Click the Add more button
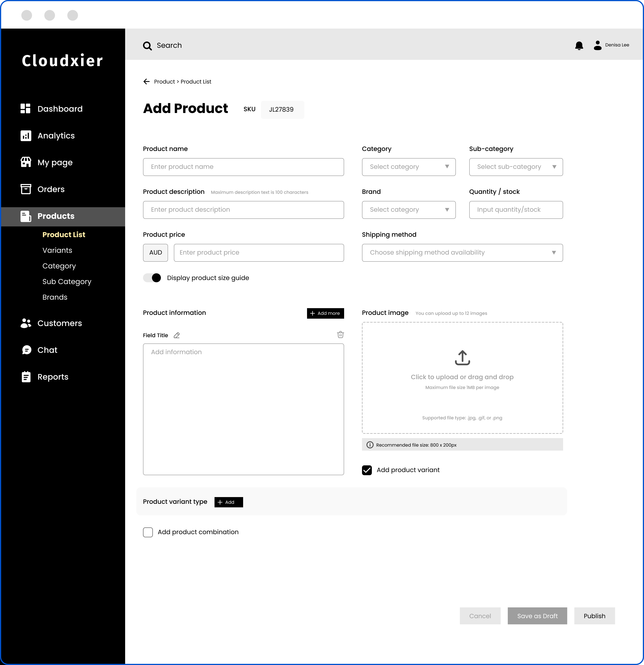The image size is (644, 665). click(x=325, y=313)
